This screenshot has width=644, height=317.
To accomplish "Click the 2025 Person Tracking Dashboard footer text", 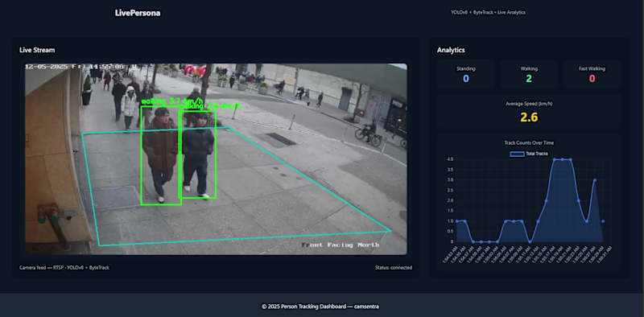I will click(321, 307).
